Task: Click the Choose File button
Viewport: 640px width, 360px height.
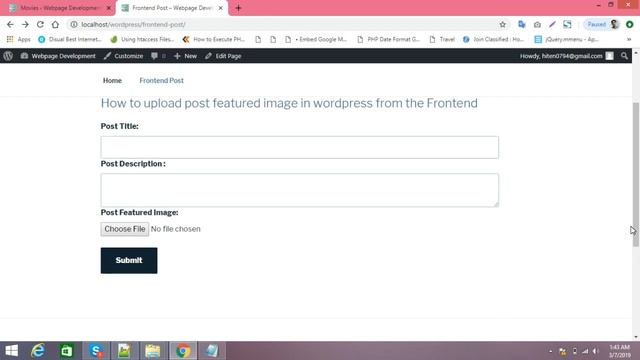Action: [x=124, y=229]
